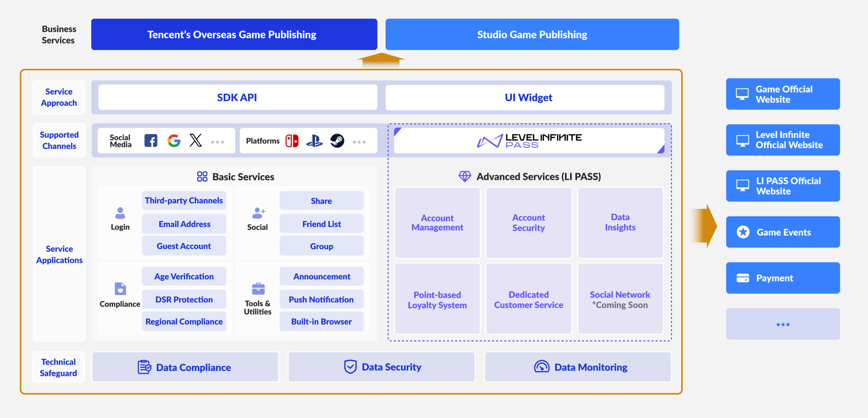The height and width of the screenshot is (418, 868).
Task: Select Tencent's Overseas Game Publishing
Action: click(x=234, y=34)
